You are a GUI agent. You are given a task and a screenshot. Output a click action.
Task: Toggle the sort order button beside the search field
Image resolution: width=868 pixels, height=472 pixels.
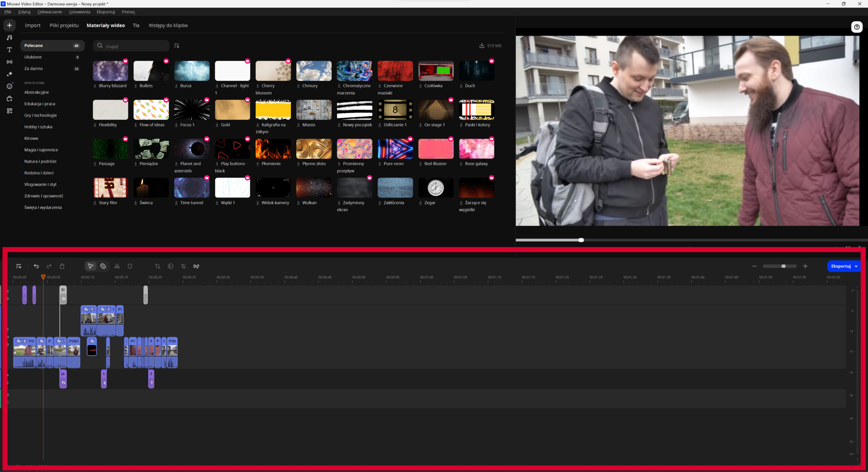(177, 46)
